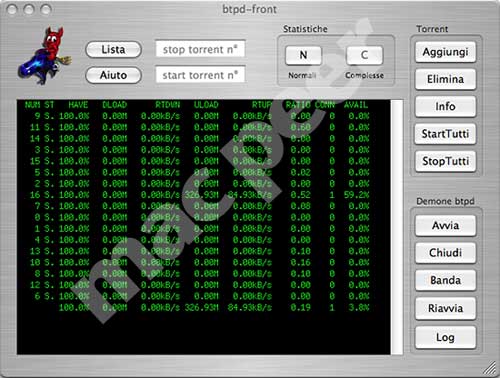The height and width of the screenshot is (378, 500).
Task: Select C for Complesse statistics
Action: coord(364,55)
